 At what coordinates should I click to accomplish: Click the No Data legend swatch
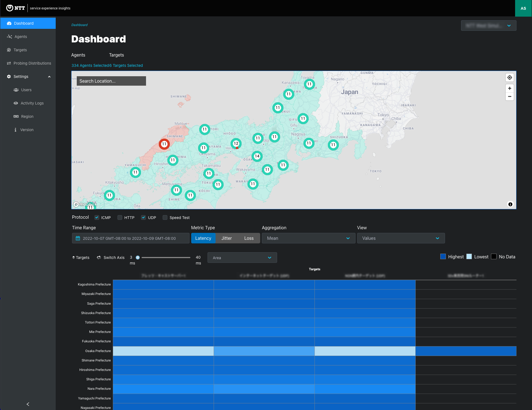tap(494, 256)
